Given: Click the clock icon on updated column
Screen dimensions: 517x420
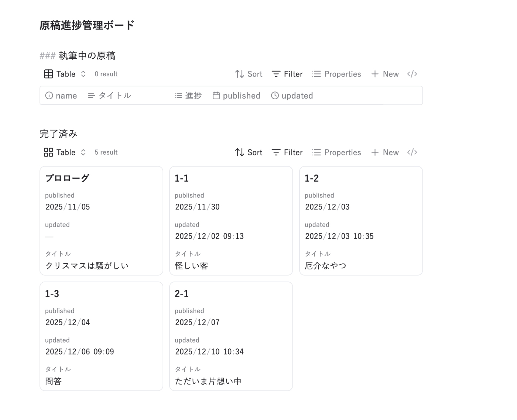Looking at the screenshot, I should [x=275, y=96].
